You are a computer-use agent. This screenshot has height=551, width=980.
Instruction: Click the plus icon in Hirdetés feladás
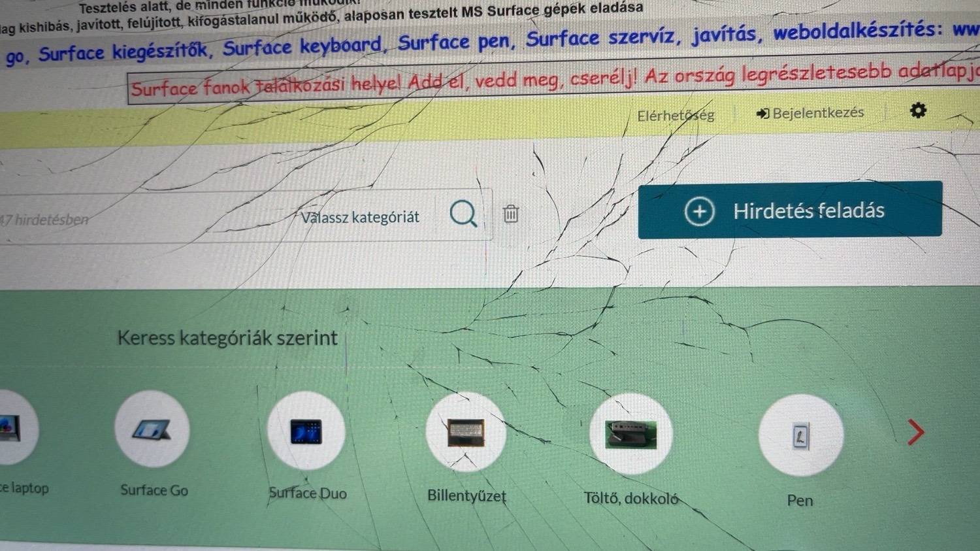click(x=699, y=211)
